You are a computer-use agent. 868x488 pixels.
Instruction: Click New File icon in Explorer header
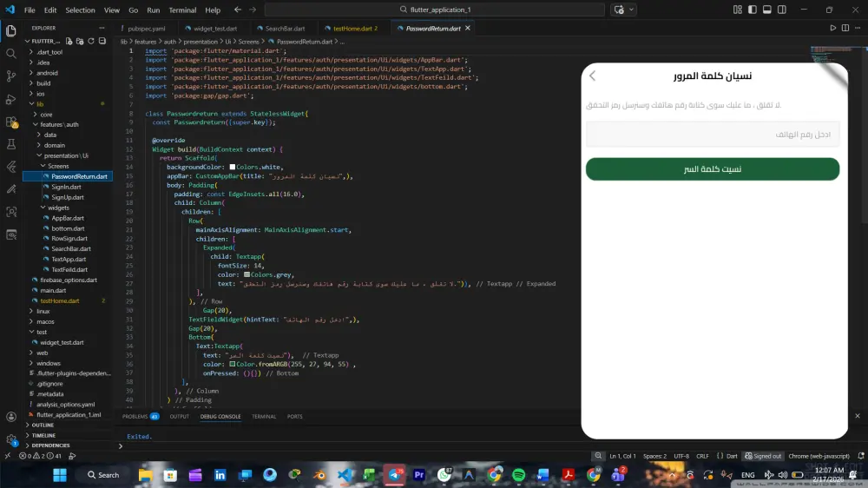[69, 41]
